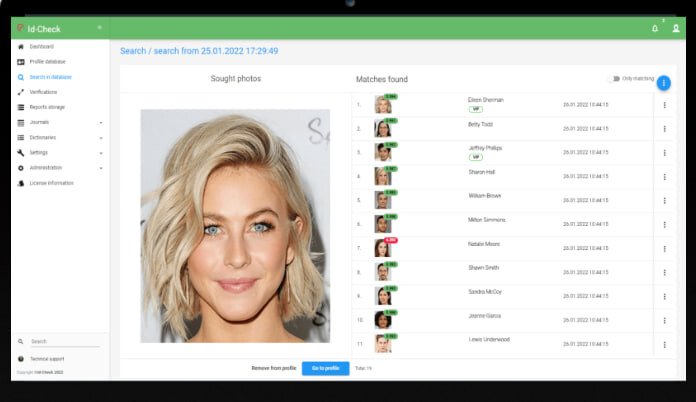Click Remove from profile
Viewport: 696px width, 402px height.
(273, 368)
